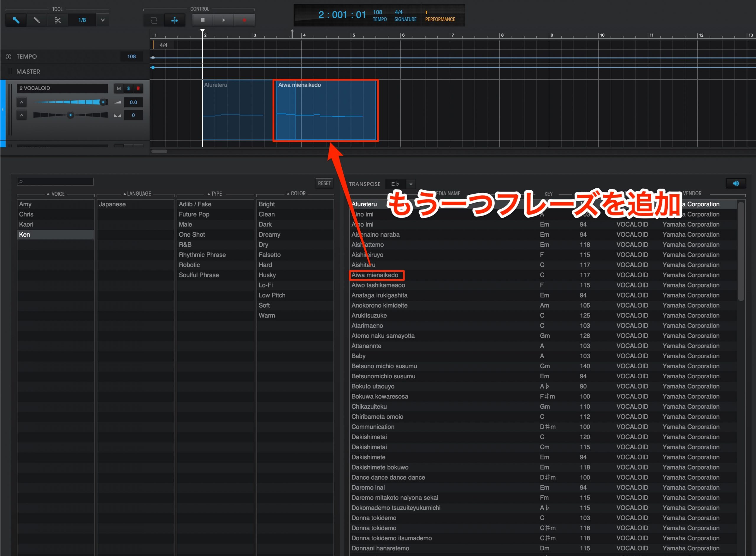756x556 pixels.
Task: Click the 2 VOCALOID track name field
Action: (x=62, y=88)
